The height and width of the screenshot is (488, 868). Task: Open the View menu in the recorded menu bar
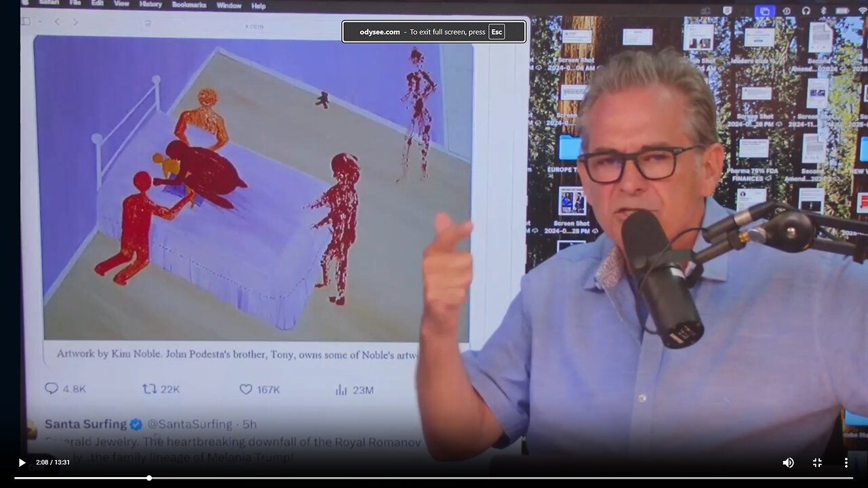[x=121, y=4]
